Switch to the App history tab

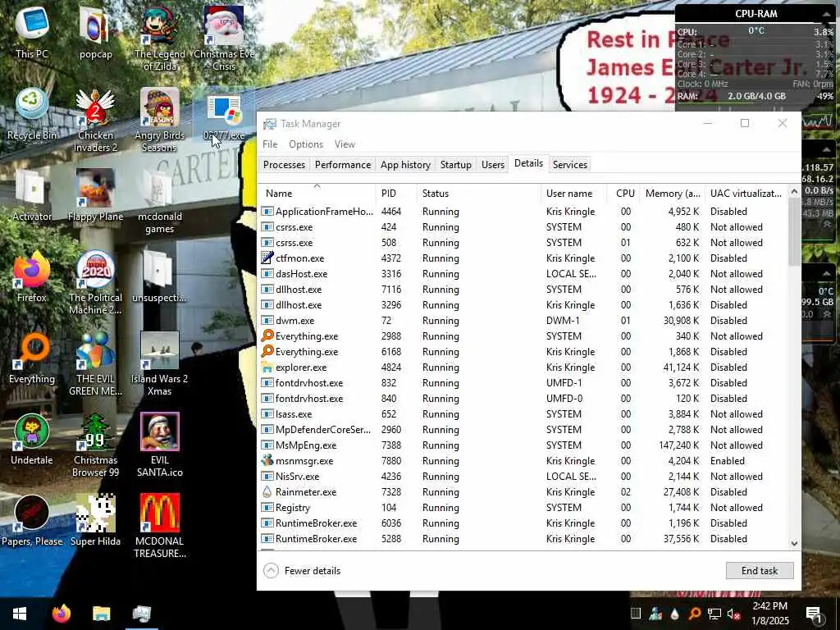(x=405, y=164)
